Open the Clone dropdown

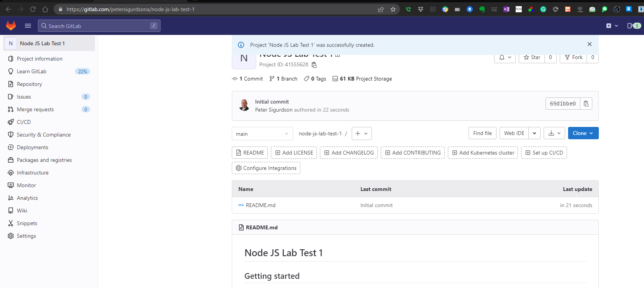583,133
